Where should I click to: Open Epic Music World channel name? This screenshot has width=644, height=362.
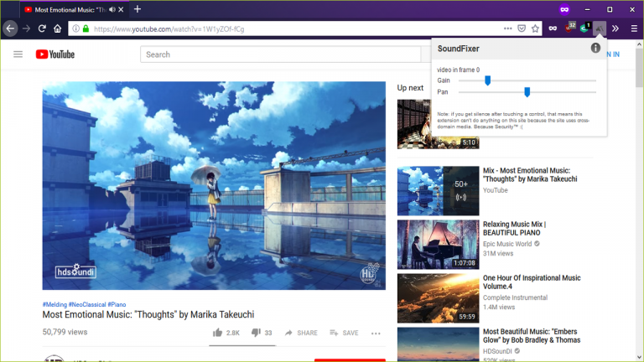pyautogui.click(x=507, y=244)
